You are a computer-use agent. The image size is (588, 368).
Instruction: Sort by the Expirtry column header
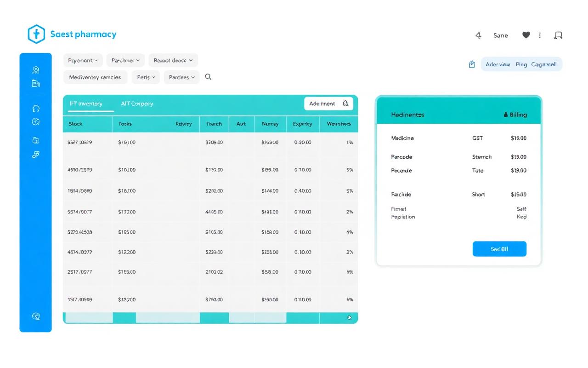pos(302,124)
